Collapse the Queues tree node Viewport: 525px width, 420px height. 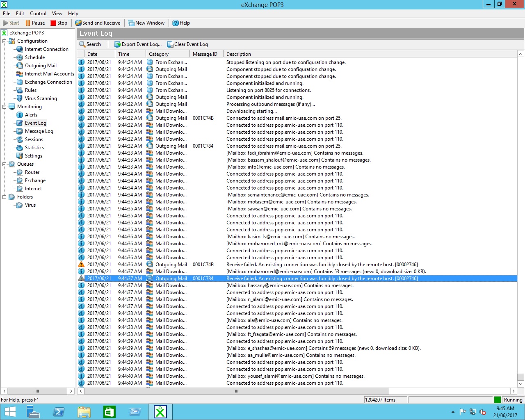[5, 164]
